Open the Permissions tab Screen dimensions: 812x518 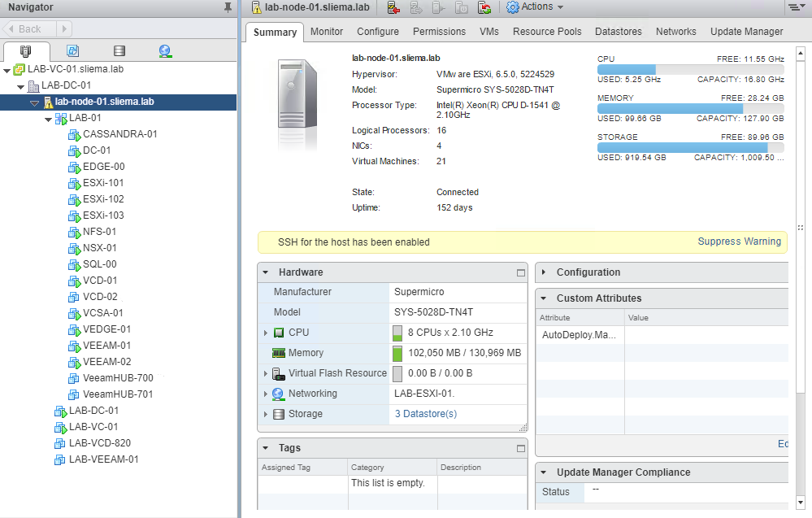pos(439,32)
